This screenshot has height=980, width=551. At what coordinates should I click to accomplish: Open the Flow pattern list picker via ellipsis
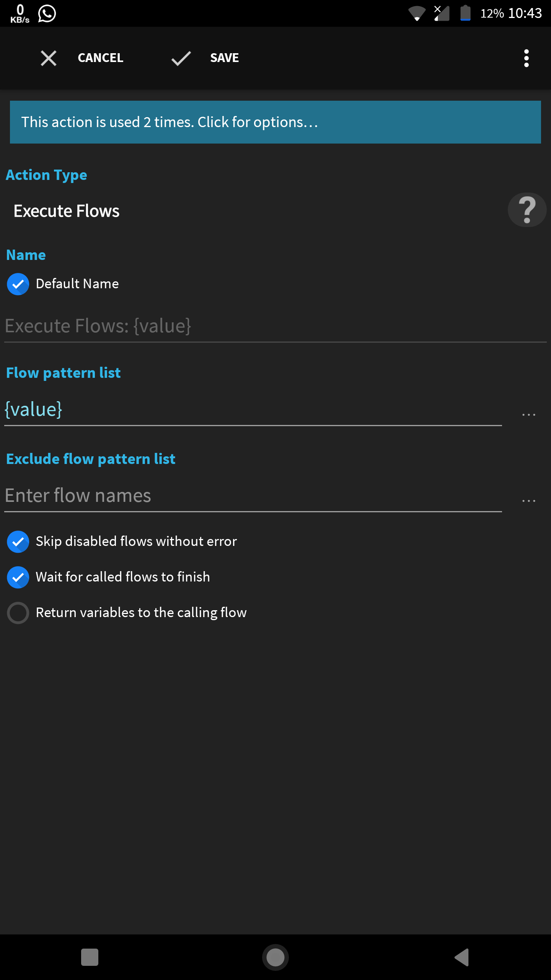click(x=529, y=413)
